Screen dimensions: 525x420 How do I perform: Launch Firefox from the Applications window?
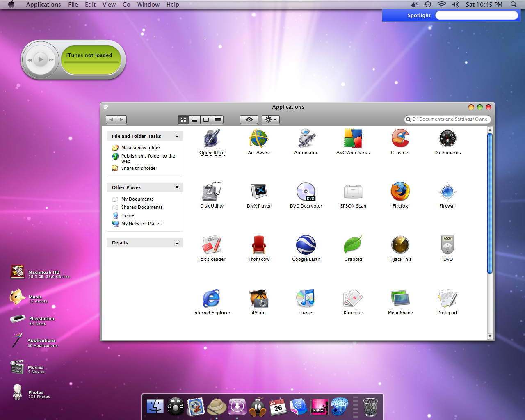coord(400,192)
